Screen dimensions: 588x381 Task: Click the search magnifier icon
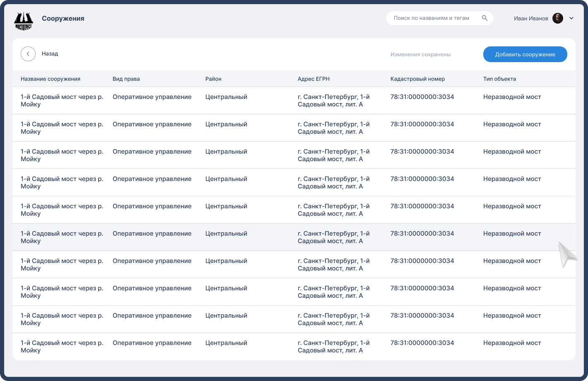coord(485,18)
